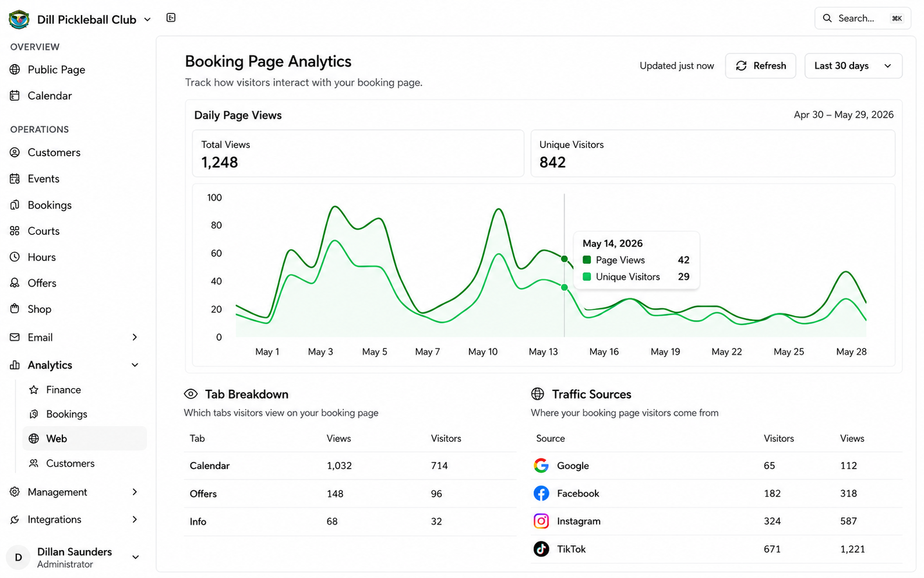Click the Integrations plug icon
Image resolution: width=924 pixels, height=578 pixels.
15,519
